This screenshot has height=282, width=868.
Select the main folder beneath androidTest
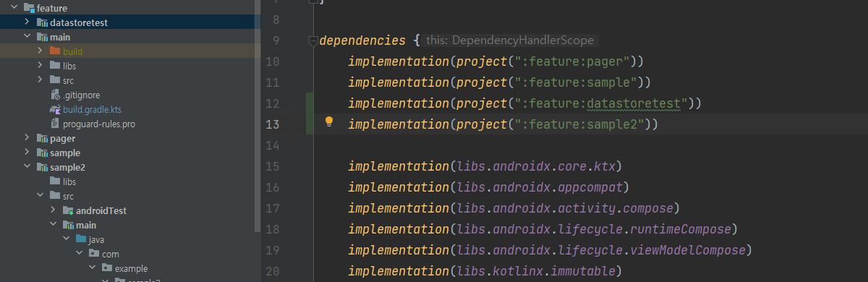click(x=86, y=225)
